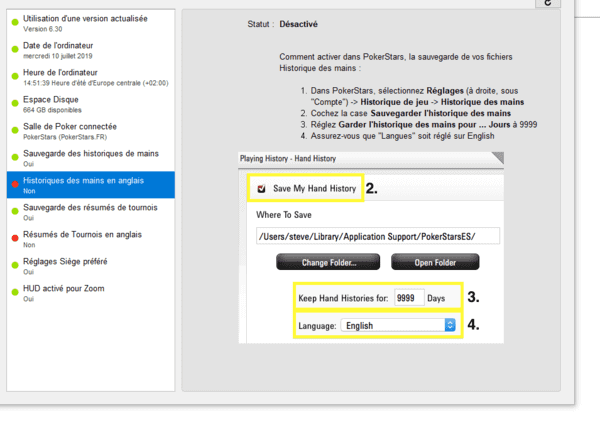
Task: Click red status dot for Résumés de Tournois en anglais
Action: [15, 238]
